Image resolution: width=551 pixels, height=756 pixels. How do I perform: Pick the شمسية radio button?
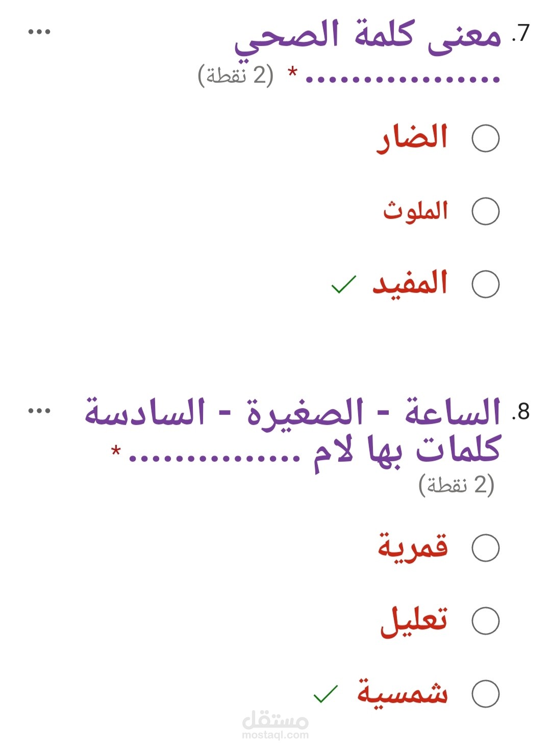coord(485,694)
